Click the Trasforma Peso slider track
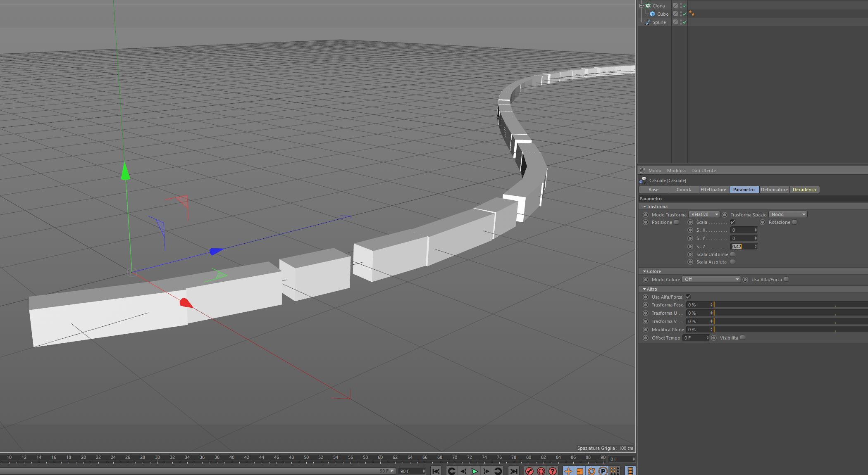Image resolution: width=868 pixels, height=475 pixels. pos(785,305)
